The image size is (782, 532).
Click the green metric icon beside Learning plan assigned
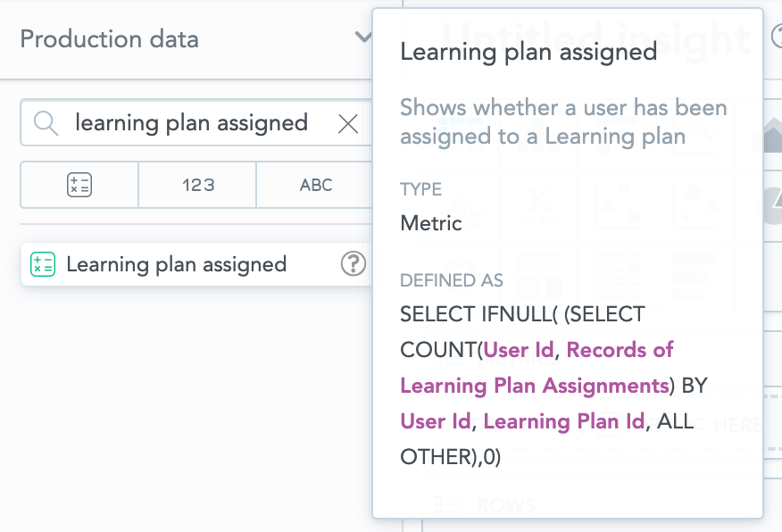[43, 264]
